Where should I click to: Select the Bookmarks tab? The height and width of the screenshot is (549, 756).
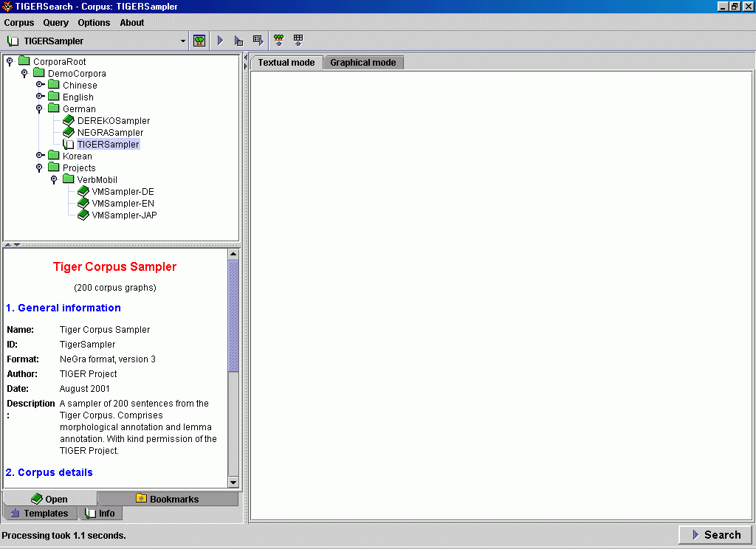pyautogui.click(x=168, y=499)
